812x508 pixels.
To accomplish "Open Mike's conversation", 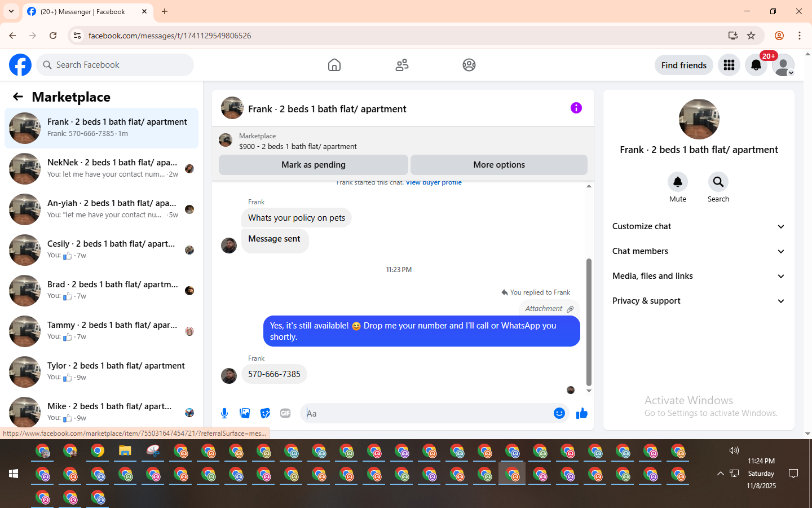I will click(x=101, y=411).
